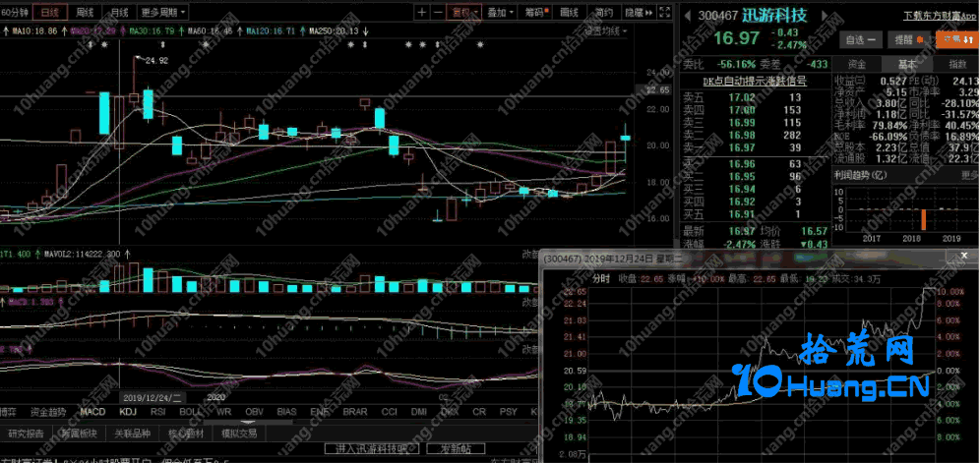Open 核心题材 tab
Screen dimensions: 980x463
(186, 433)
